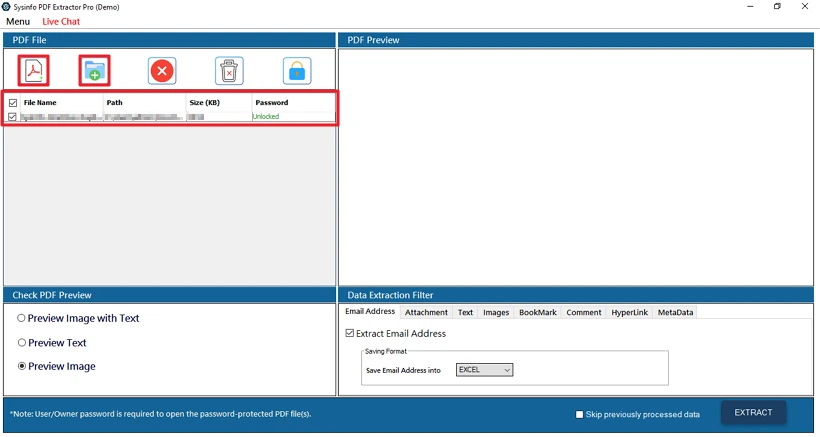Click the blue padlock password icon
Screen dimensions: 820x437
297,71
